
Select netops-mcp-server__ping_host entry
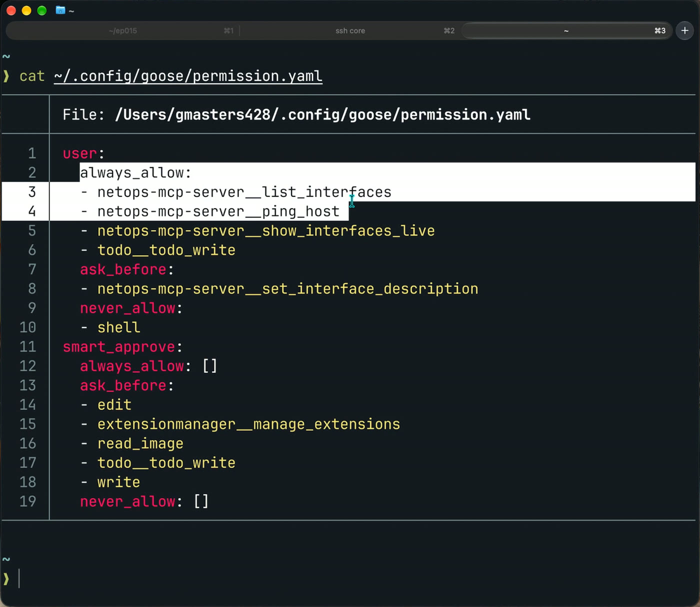pyautogui.click(x=218, y=211)
